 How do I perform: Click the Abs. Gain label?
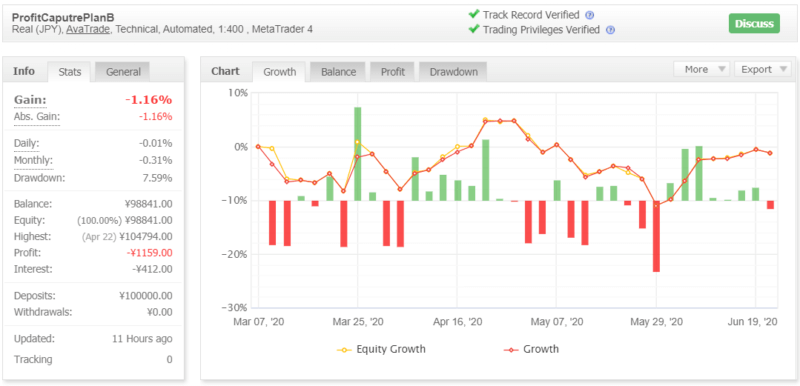point(36,117)
